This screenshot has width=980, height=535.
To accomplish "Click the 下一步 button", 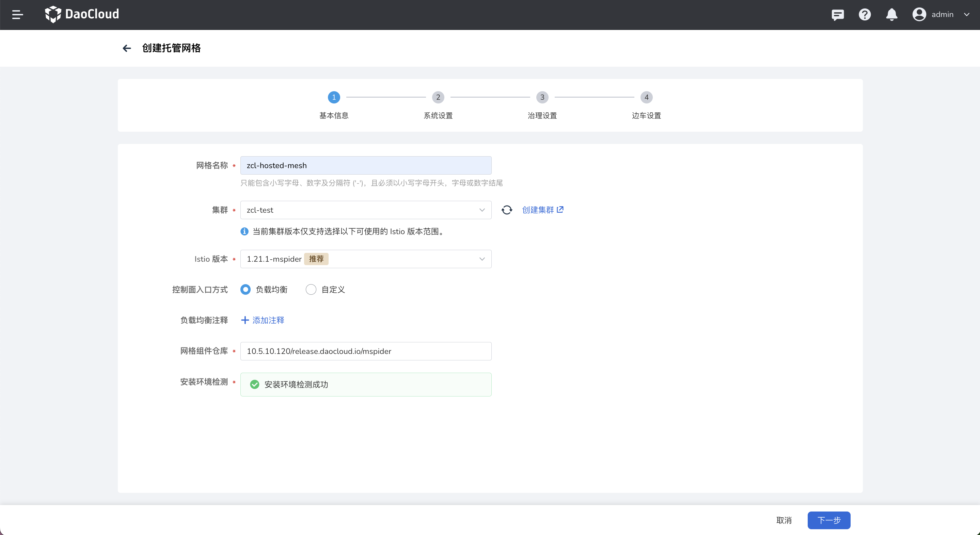I will pyautogui.click(x=828, y=520).
